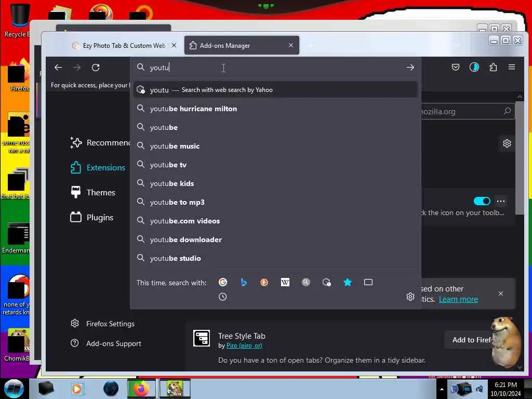Open the add-ons tools gear menu
Image resolution: width=532 pixels, height=399 pixels.
pyautogui.click(x=507, y=143)
